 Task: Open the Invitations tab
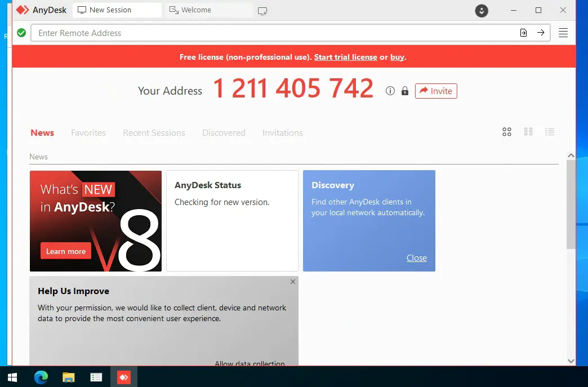283,133
